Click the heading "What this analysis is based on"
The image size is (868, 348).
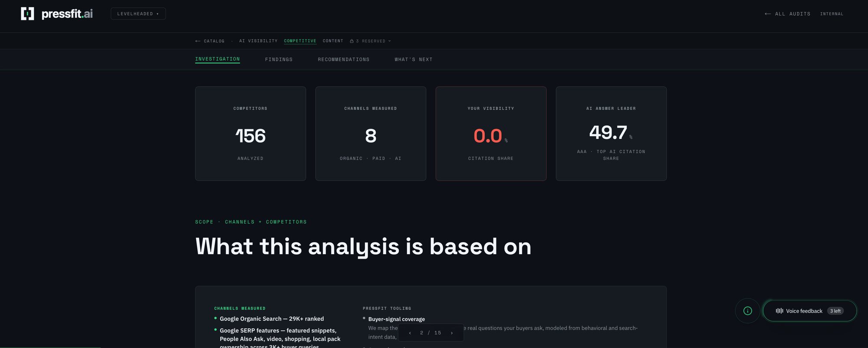[x=363, y=247]
